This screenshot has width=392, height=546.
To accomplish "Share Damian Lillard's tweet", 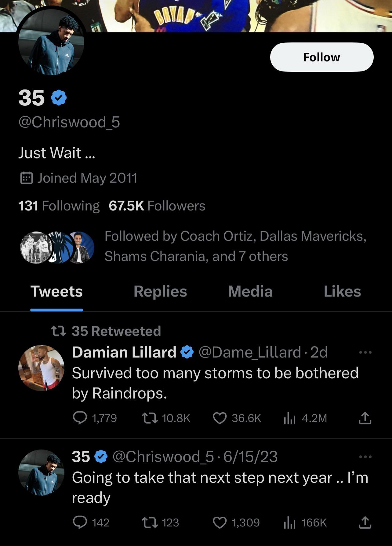I will (x=365, y=418).
